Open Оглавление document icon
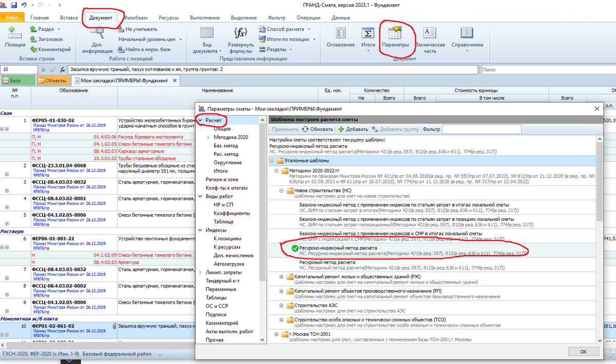616x364 pixels. pyautogui.click(x=340, y=33)
